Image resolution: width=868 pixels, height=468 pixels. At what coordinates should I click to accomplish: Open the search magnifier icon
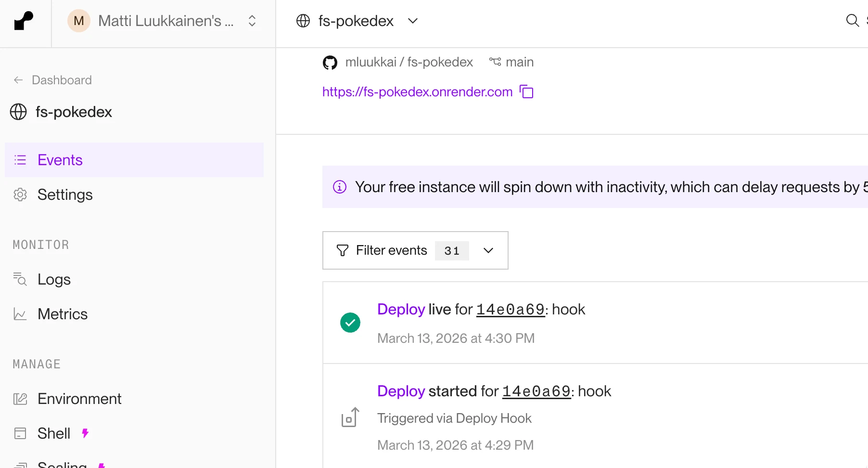click(x=852, y=20)
